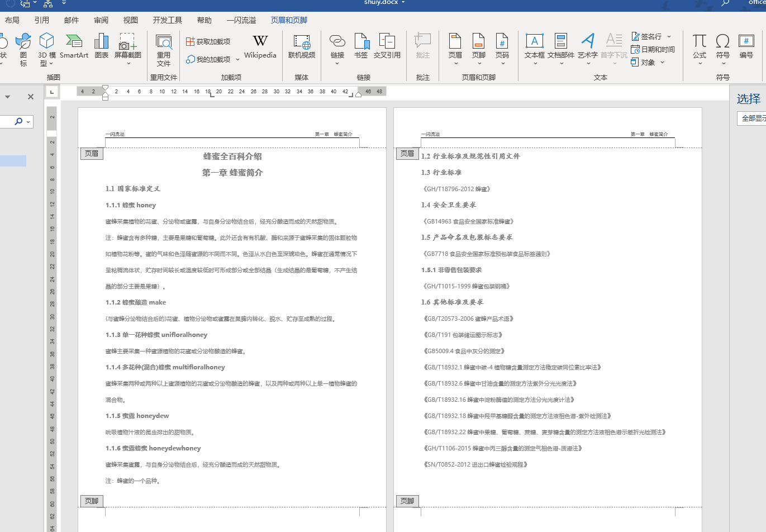Open the 审阅 review tab
This screenshot has width=766, height=532.
pyautogui.click(x=101, y=20)
